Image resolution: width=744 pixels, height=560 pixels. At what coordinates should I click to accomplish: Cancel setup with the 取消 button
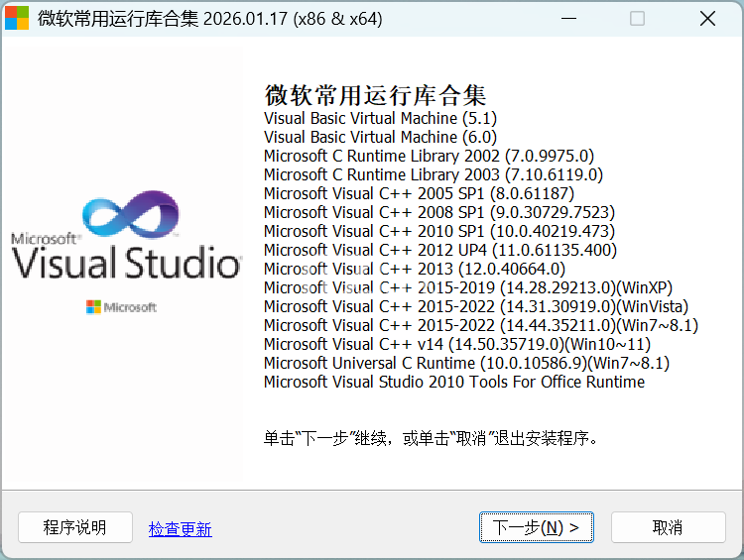point(668,527)
